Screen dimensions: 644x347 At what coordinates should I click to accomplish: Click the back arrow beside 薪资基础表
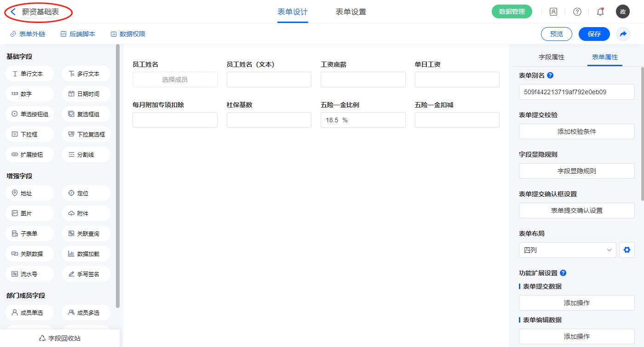coord(13,12)
